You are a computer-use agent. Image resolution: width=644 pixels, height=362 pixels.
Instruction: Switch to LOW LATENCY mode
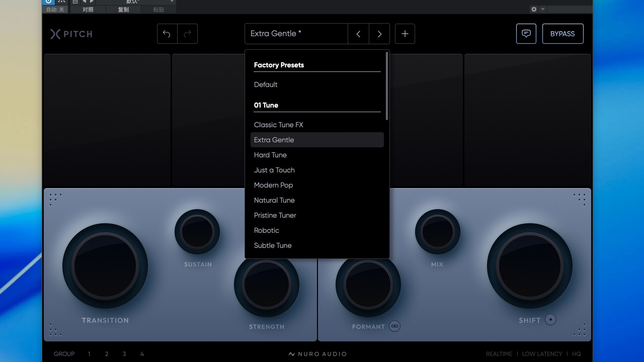coord(542,354)
